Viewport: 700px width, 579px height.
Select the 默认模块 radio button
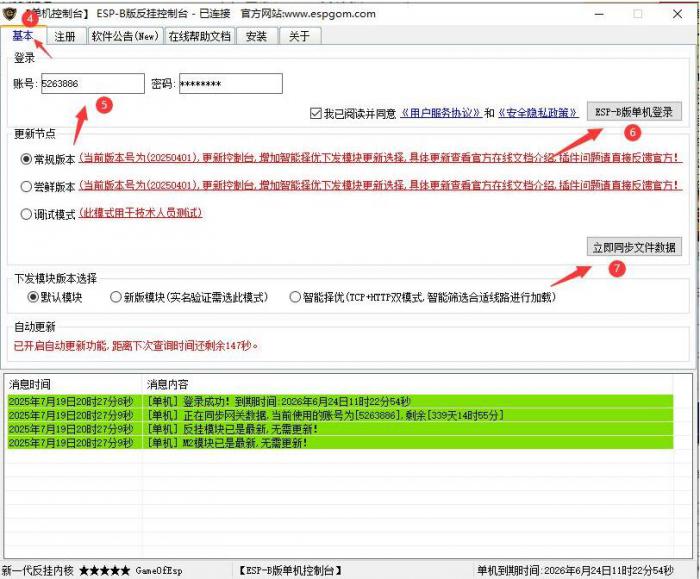pos(33,297)
